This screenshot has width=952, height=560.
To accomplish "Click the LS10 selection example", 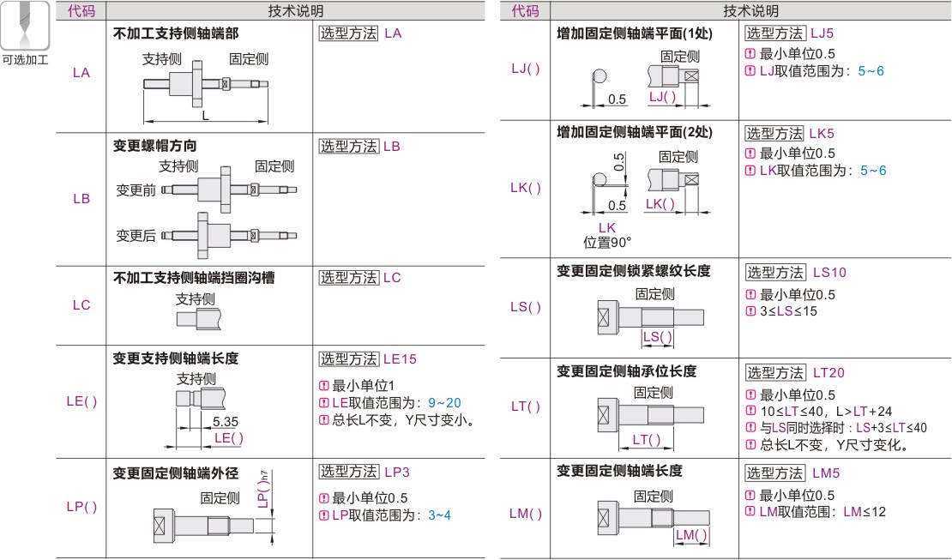I will click(829, 273).
